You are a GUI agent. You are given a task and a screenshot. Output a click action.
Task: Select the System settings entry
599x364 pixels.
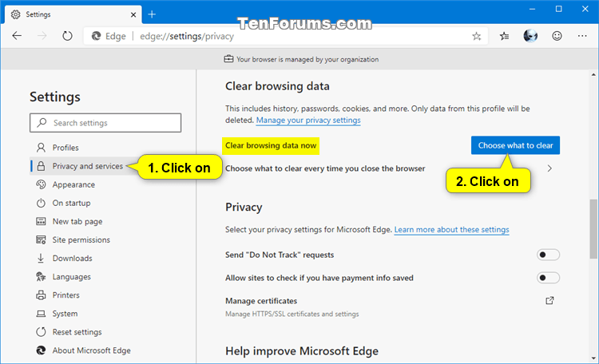pos(65,314)
